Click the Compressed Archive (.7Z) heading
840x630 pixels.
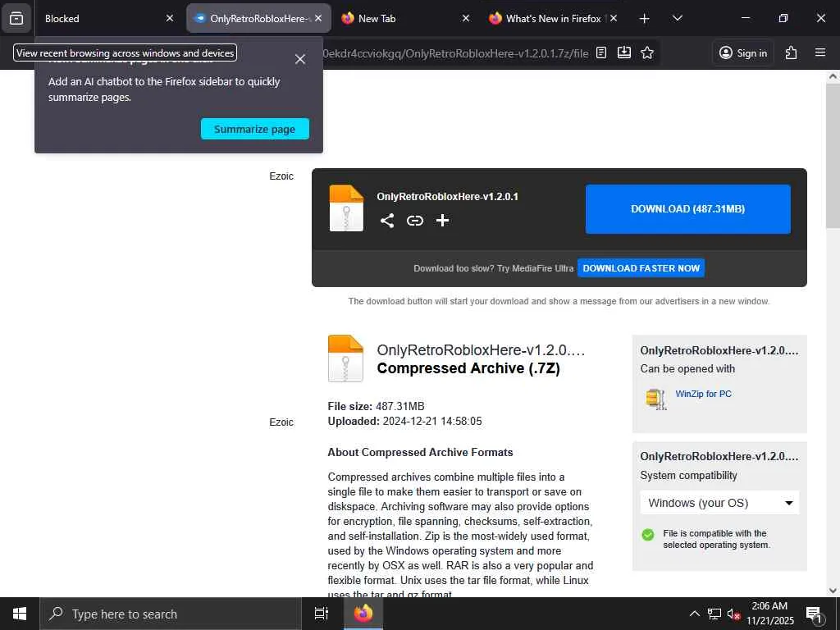468,368
